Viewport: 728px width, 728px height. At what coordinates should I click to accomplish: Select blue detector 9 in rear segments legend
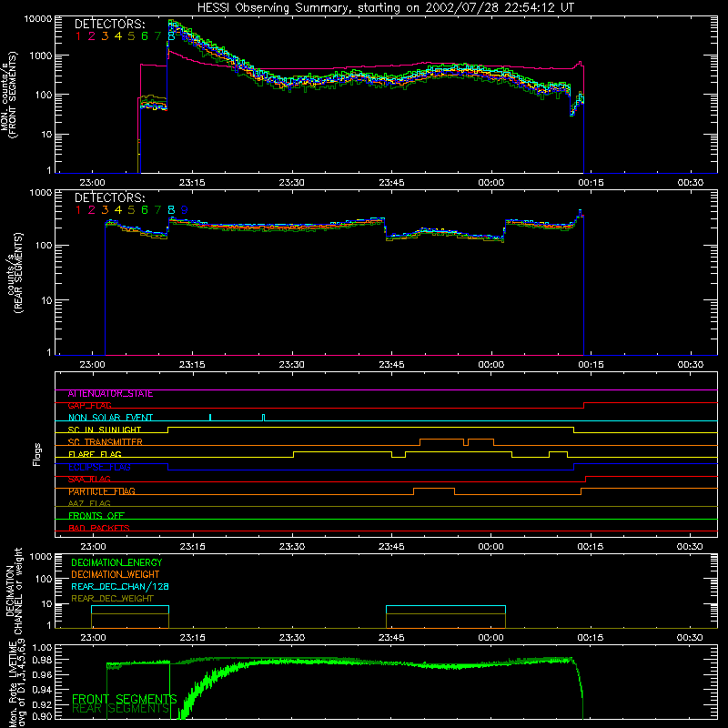(185, 210)
